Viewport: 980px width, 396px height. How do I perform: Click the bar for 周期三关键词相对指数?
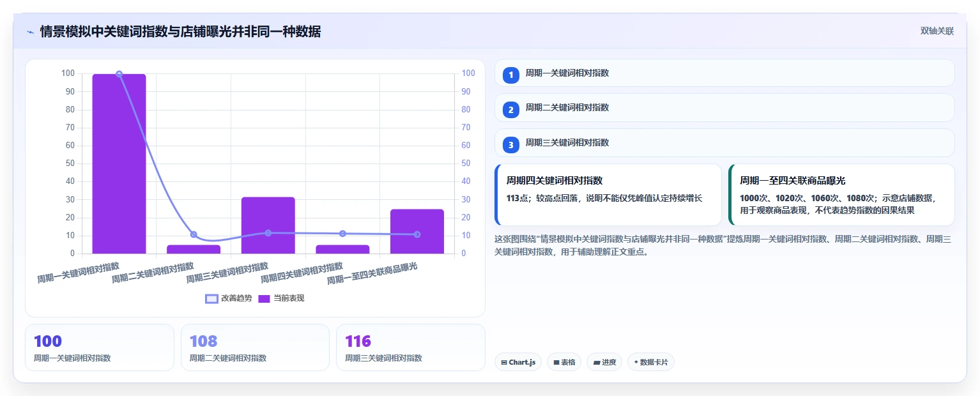[268, 225]
